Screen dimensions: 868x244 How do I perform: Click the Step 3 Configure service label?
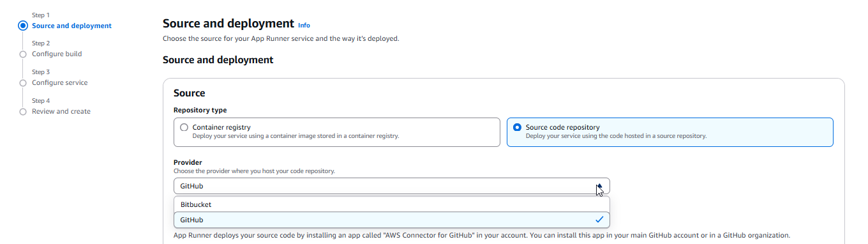pyautogui.click(x=60, y=82)
